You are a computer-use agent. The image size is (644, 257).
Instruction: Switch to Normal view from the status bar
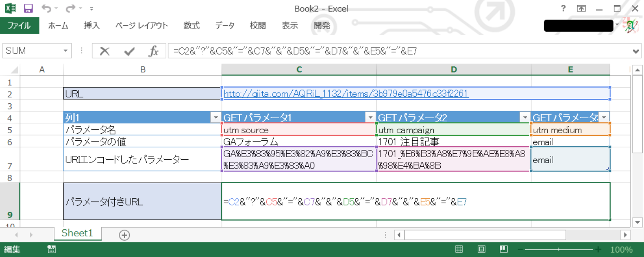(459, 249)
